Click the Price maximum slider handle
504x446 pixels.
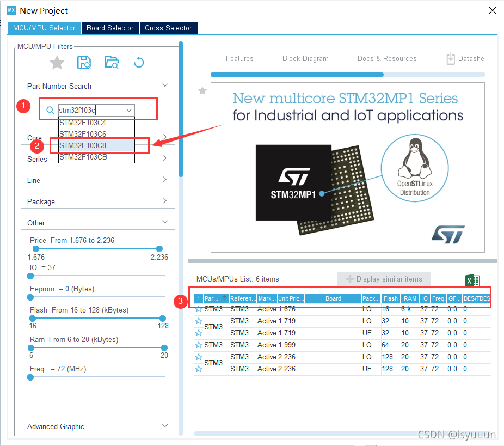pyautogui.click(x=159, y=248)
